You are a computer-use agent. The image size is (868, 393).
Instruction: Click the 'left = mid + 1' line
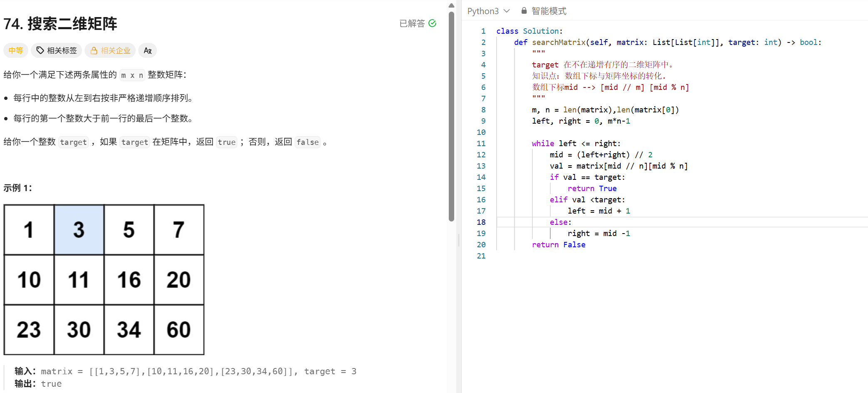(599, 211)
